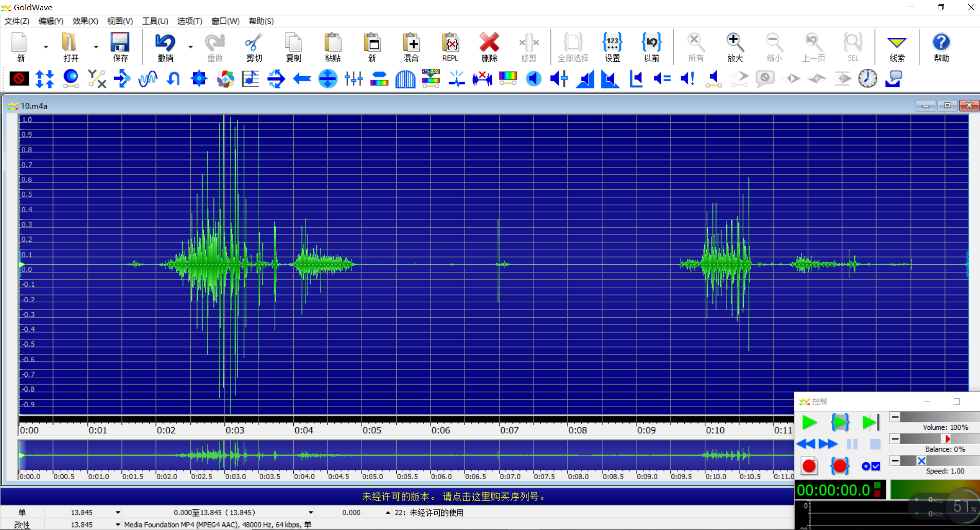Open the 工具(U) menu
The image size is (980, 530).
click(x=155, y=21)
